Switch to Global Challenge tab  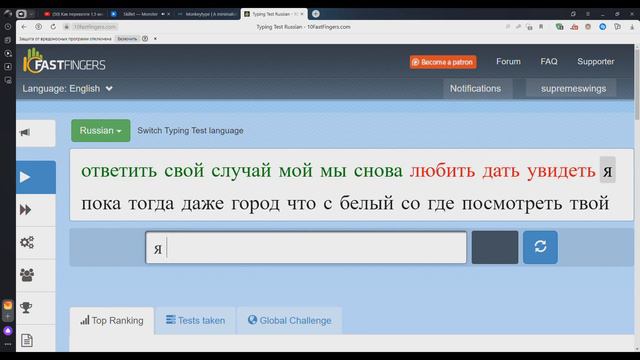289,320
